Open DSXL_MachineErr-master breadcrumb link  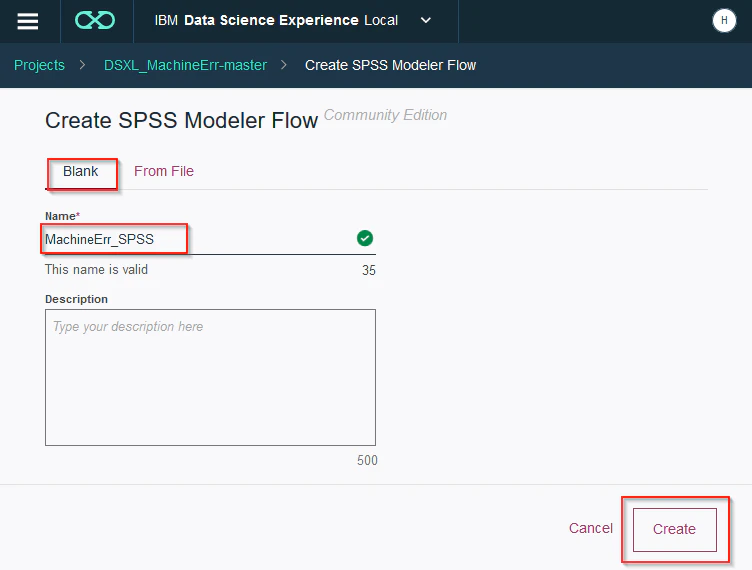tap(185, 65)
